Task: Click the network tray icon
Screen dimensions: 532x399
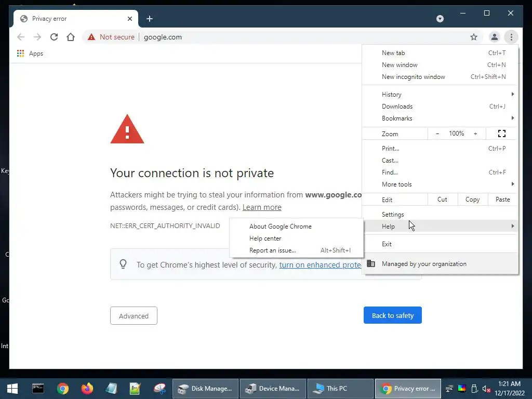Action: [449, 389]
